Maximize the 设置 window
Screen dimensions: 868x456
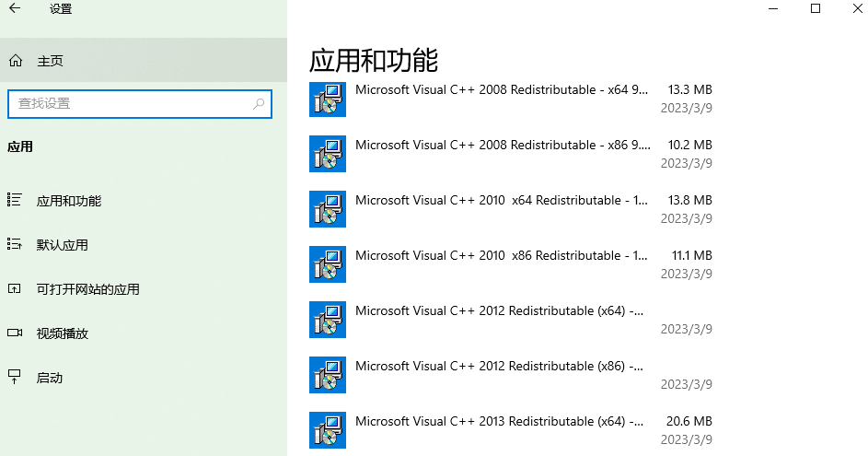(816, 8)
